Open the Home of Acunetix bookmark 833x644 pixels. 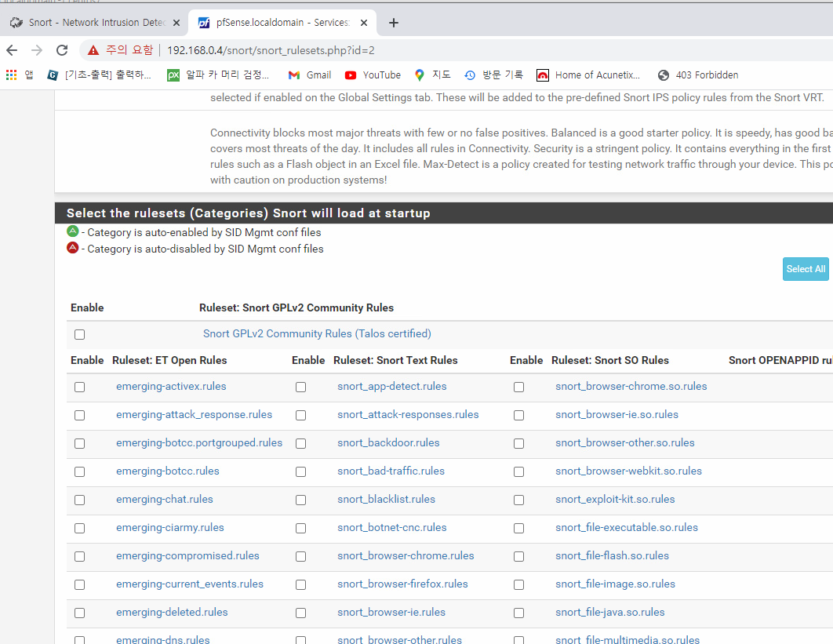(588, 75)
